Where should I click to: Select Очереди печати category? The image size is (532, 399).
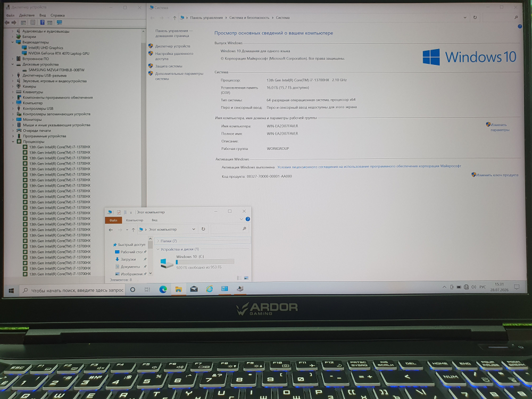coord(37,131)
